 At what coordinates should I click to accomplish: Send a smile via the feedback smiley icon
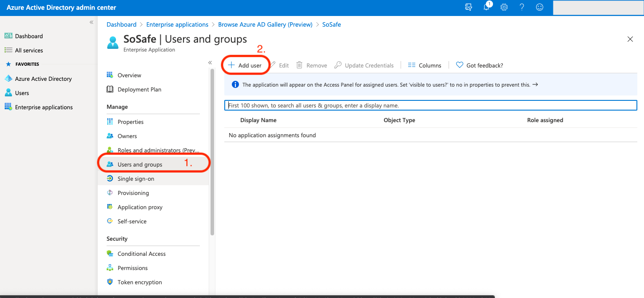tap(539, 7)
